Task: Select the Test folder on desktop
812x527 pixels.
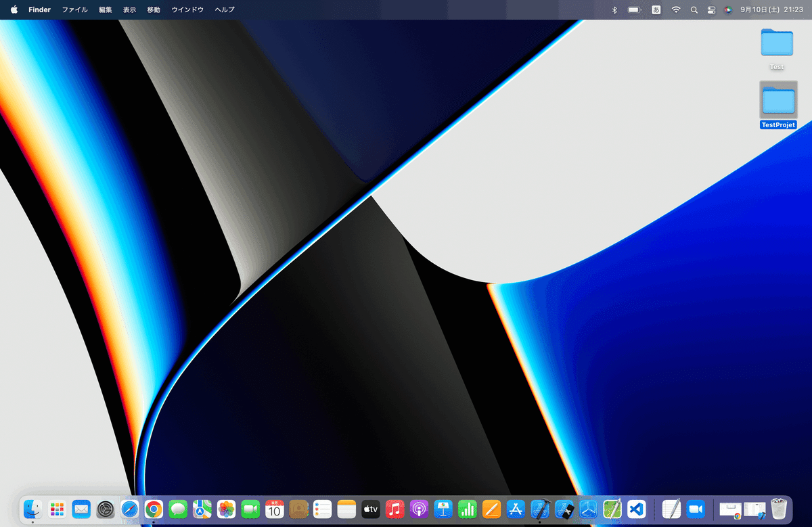Action: pos(777,42)
